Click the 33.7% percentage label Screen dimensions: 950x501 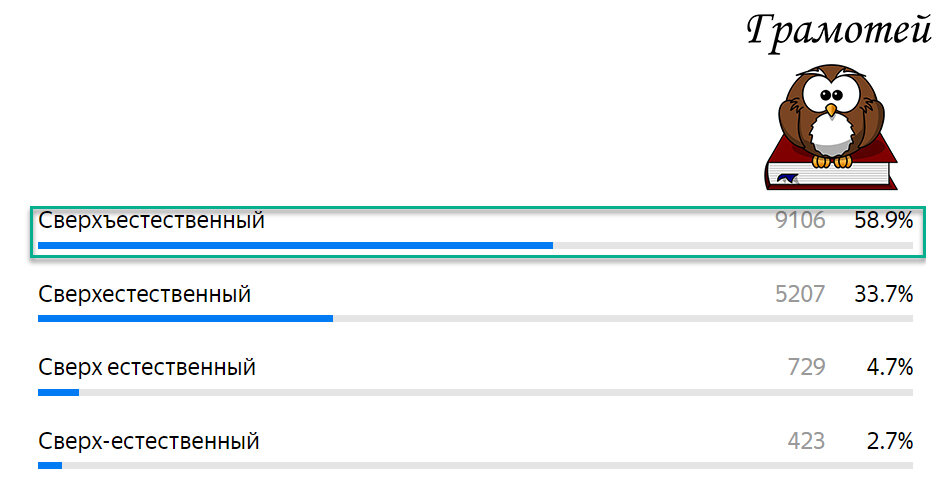[x=883, y=295]
